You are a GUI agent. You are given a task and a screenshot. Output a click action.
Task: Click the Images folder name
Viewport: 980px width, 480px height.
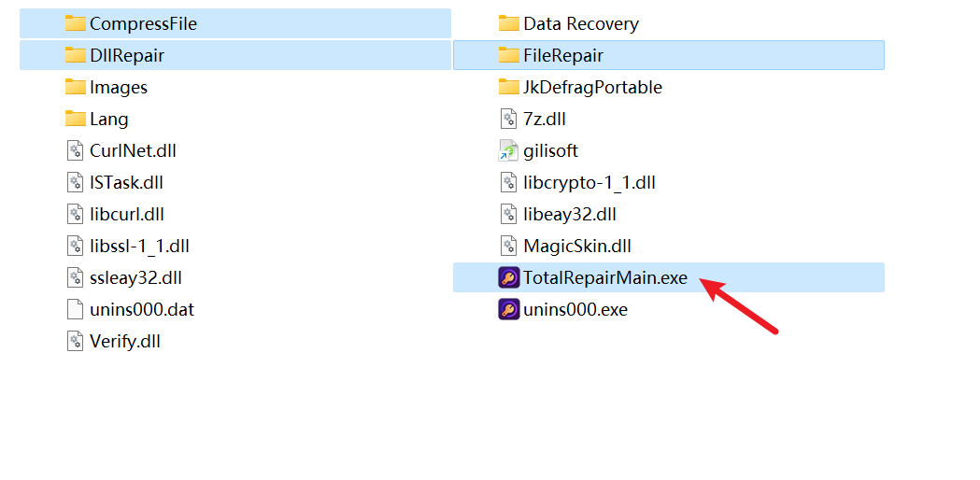(119, 88)
